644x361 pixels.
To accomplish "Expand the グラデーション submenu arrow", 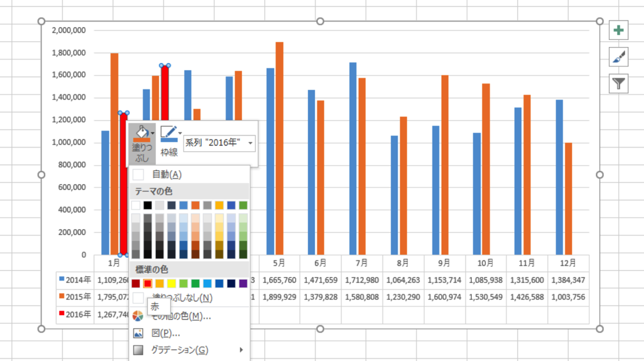I will [x=241, y=350].
